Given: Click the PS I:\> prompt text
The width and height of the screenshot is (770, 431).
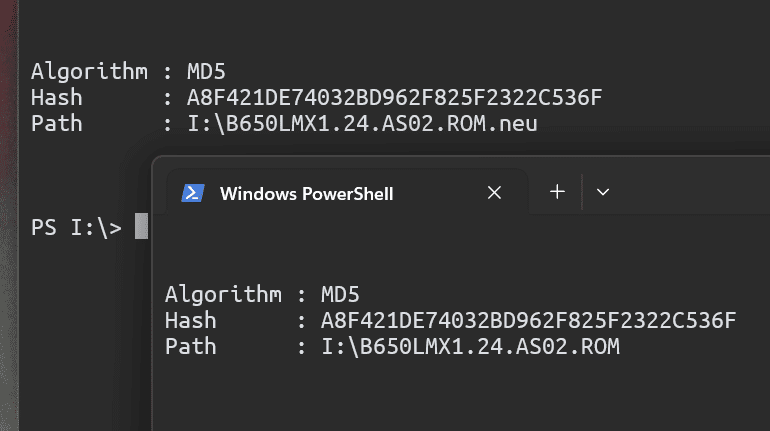Looking at the screenshot, I should 76,227.
